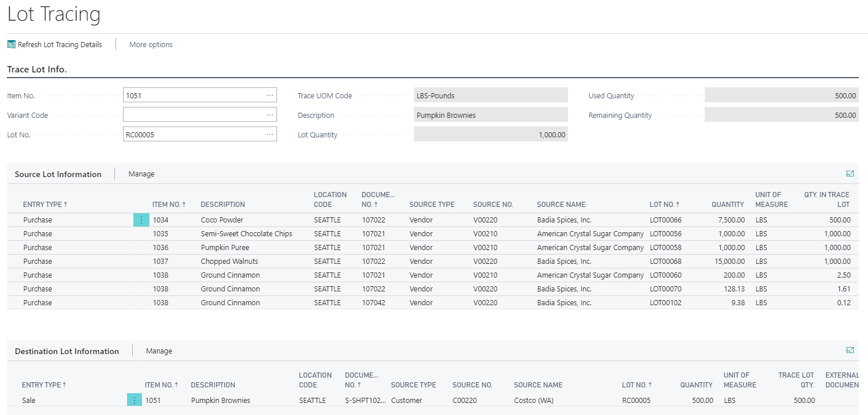
Task: Select lot number LOT00058
Action: pyautogui.click(x=666, y=247)
